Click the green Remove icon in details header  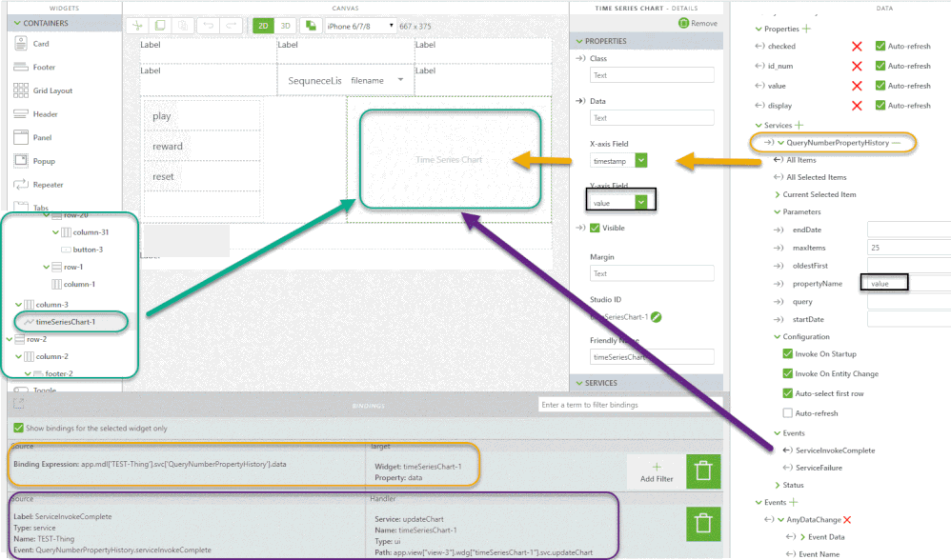click(x=683, y=23)
